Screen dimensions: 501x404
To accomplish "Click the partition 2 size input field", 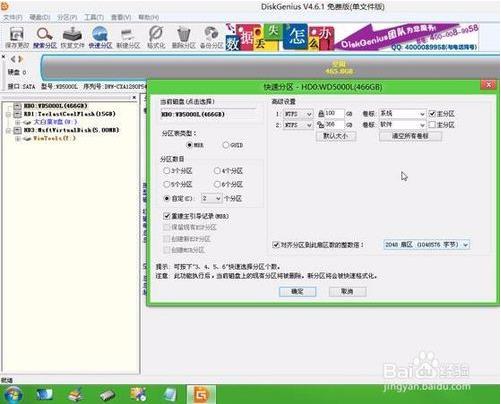I will (x=334, y=125).
